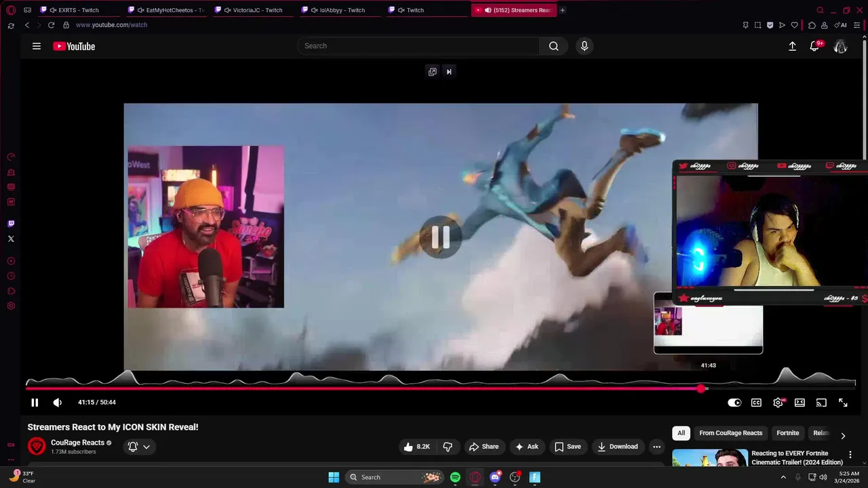This screenshot has width=868, height=488.
Task: Enter fullscreen mode
Action: [843, 403]
